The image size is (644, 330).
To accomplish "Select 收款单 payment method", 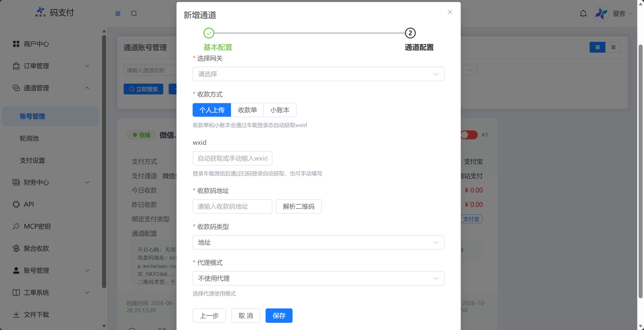I will pyautogui.click(x=247, y=110).
